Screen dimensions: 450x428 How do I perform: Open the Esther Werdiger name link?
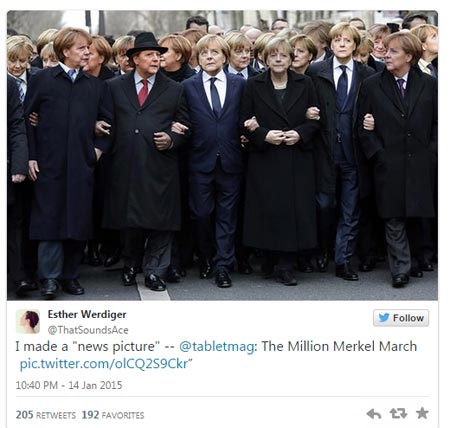pos(87,314)
